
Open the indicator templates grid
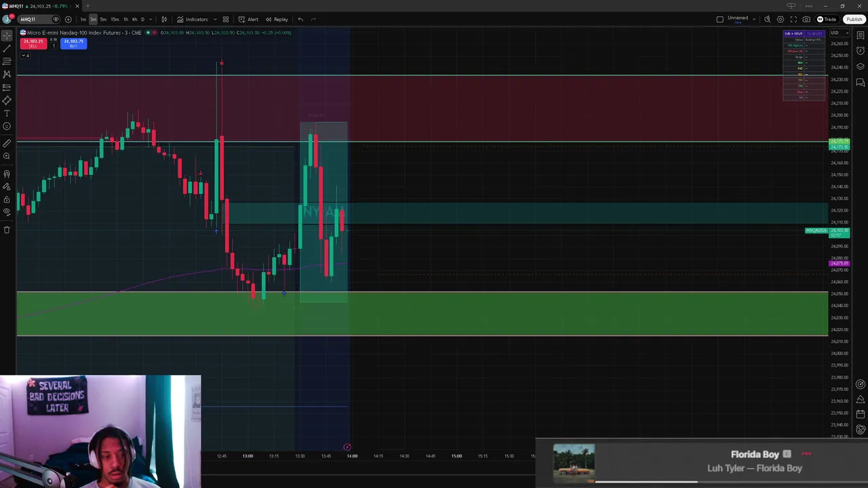tap(226, 19)
